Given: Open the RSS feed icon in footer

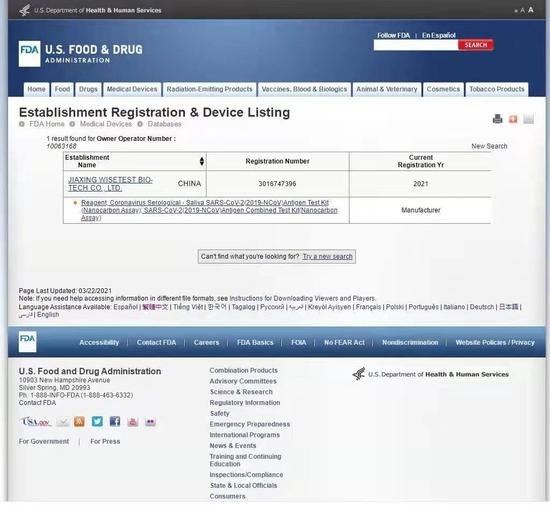Looking at the screenshot, I should pyautogui.click(x=79, y=421).
